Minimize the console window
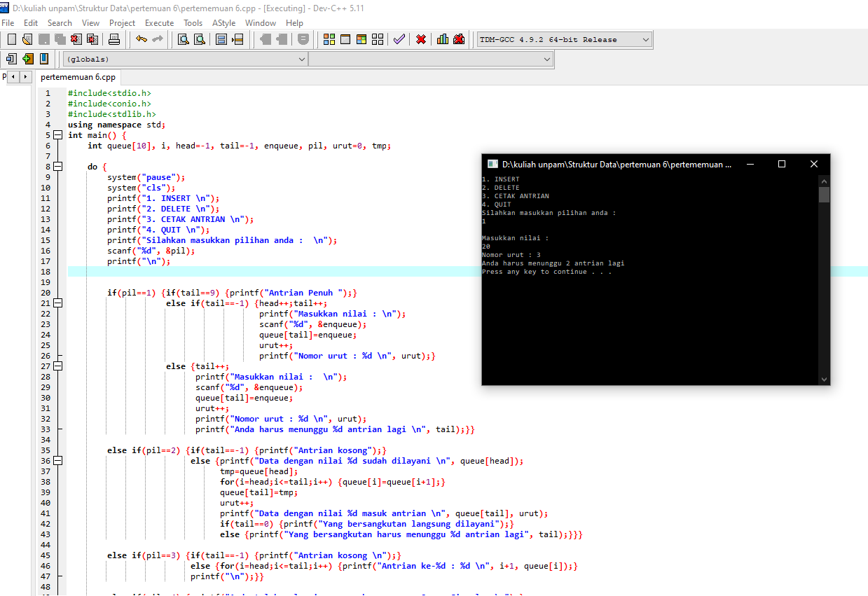Image resolution: width=868 pixels, height=596 pixels. click(750, 164)
